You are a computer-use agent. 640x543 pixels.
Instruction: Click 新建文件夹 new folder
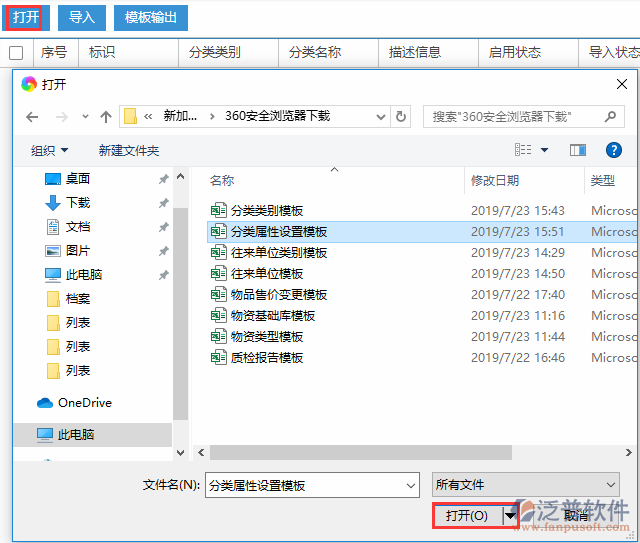[129, 151]
